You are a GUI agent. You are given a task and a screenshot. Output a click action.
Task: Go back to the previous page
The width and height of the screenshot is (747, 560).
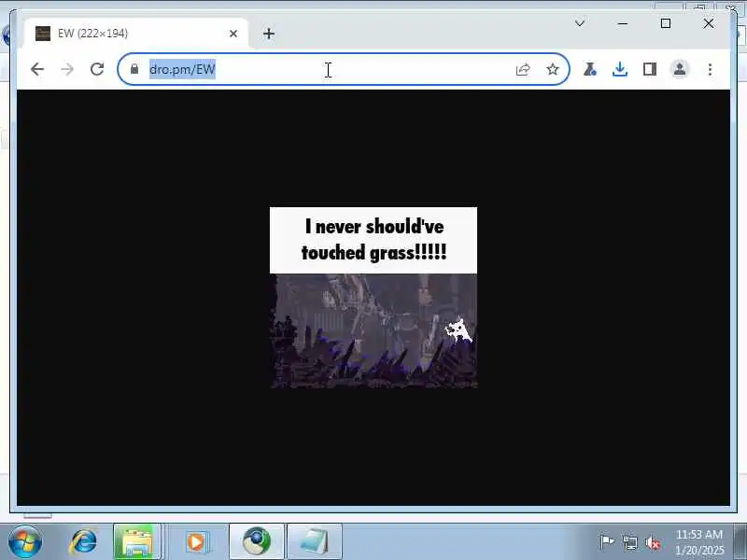[36, 69]
